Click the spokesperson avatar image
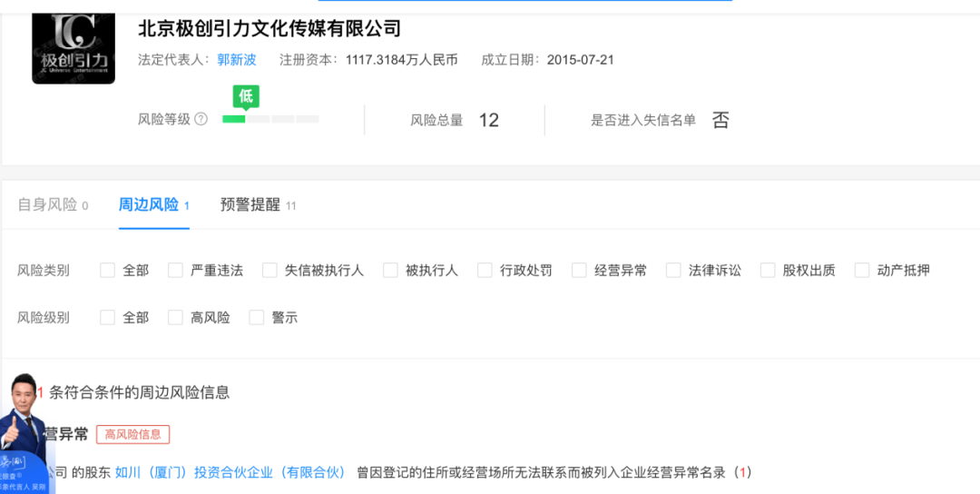Image resolution: width=980 pixels, height=494 pixels. pyautogui.click(x=25, y=433)
